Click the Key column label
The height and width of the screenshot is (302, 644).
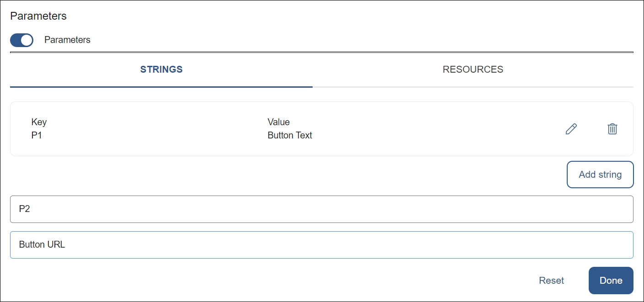[39, 122]
